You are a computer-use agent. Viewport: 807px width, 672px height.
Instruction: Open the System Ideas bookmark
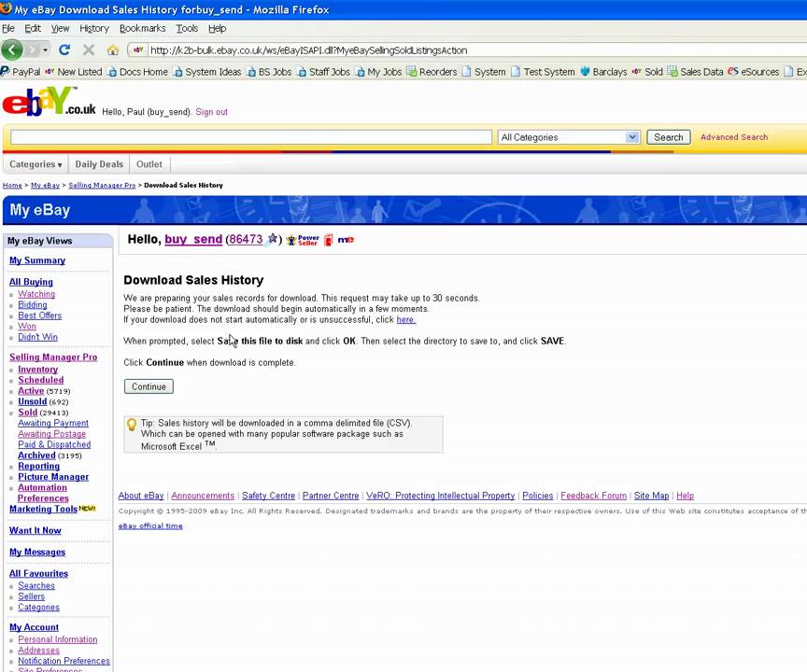point(207,72)
